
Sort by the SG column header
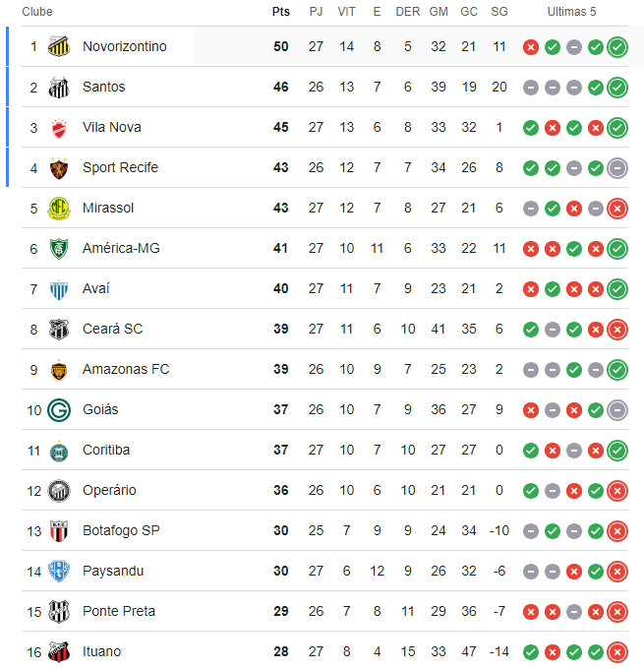(499, 12)
